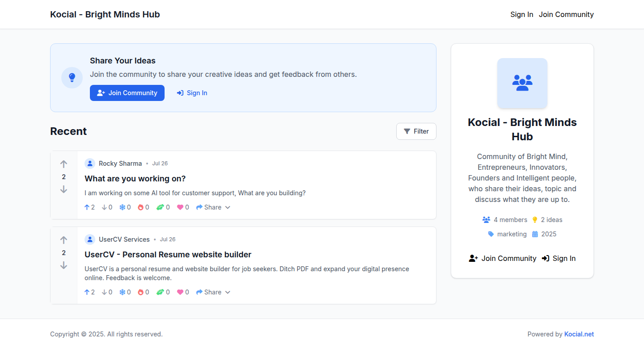This screenshot has width=644, height=340.
Task: Click small down-arrow count on UserCV Services post
Action: coord(107,292)
